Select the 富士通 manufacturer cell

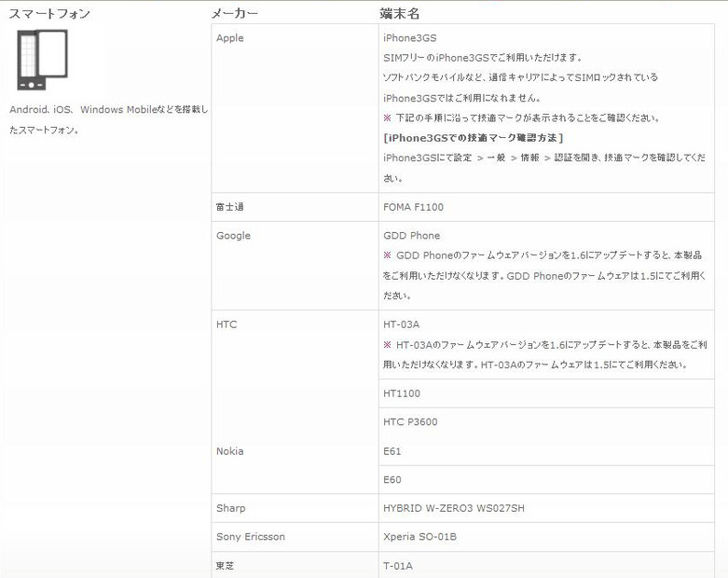tap(295, 207)
